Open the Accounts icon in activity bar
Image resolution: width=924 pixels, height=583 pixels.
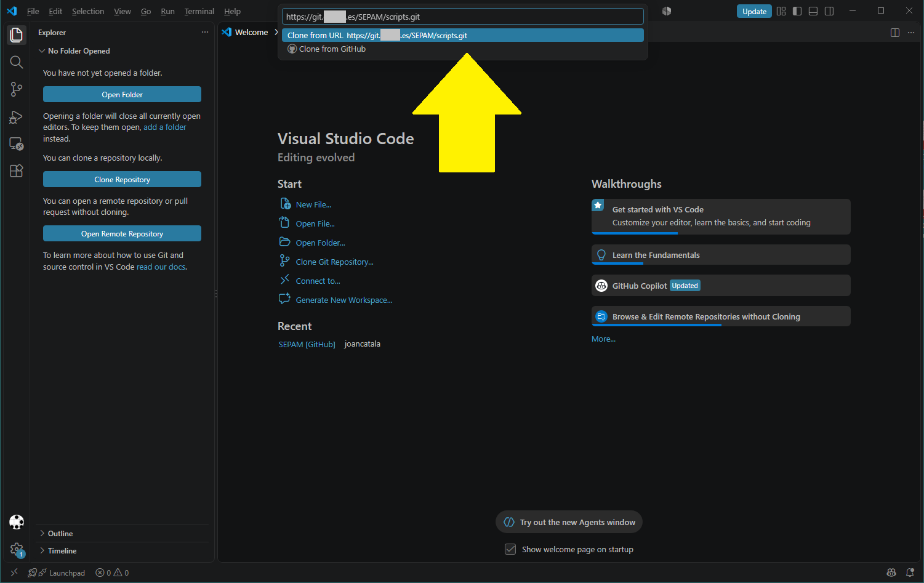click(17, 522)
